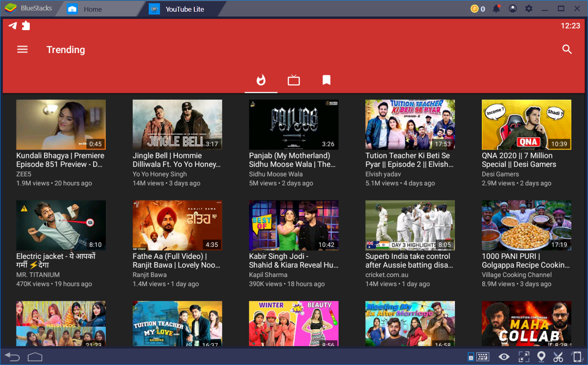Open the hamburger navigation menu
The height and width of the screenshot is (365, 588).
[x=23, y=49]
